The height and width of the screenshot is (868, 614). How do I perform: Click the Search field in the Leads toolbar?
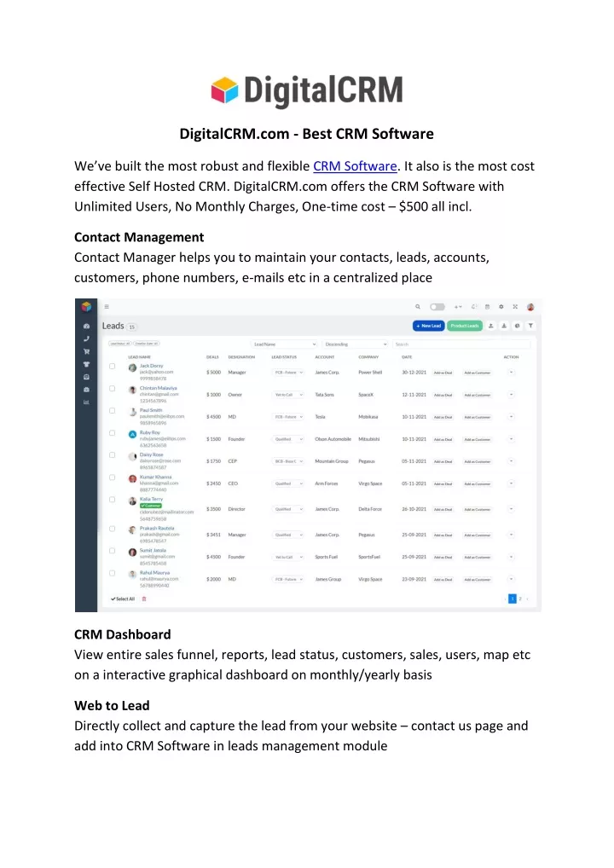tap(461, 344)
